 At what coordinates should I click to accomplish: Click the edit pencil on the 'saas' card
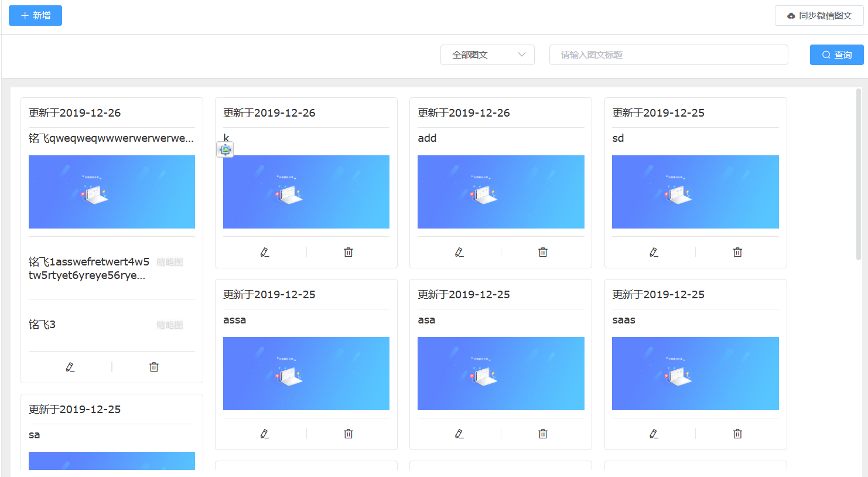[x=654, y=434]
